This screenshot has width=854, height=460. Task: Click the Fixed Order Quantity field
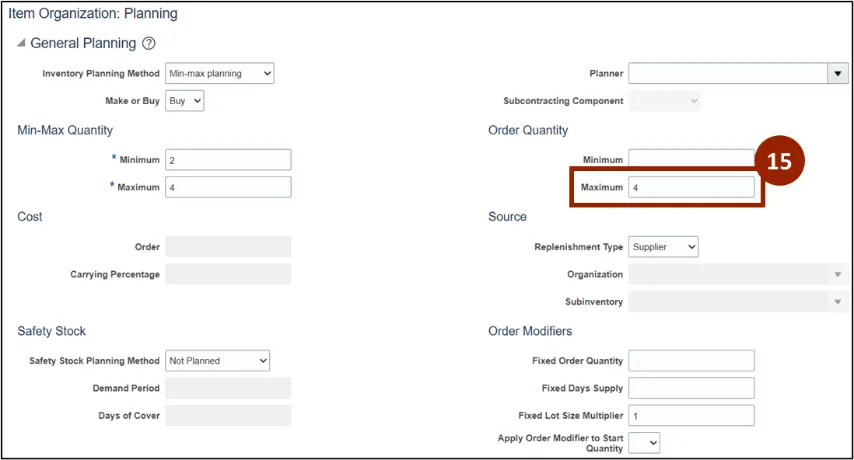click(691, 361)
